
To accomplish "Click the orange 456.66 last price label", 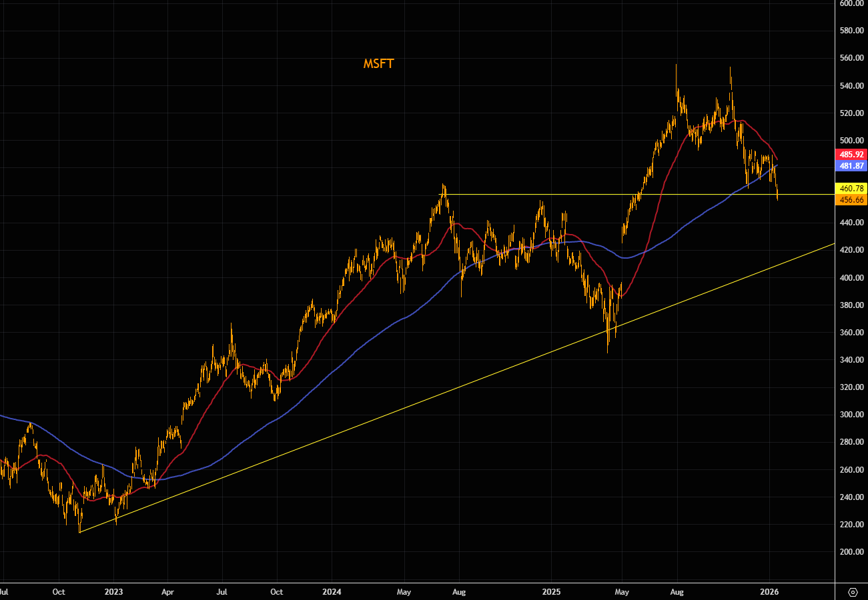I will coord(852,200).
